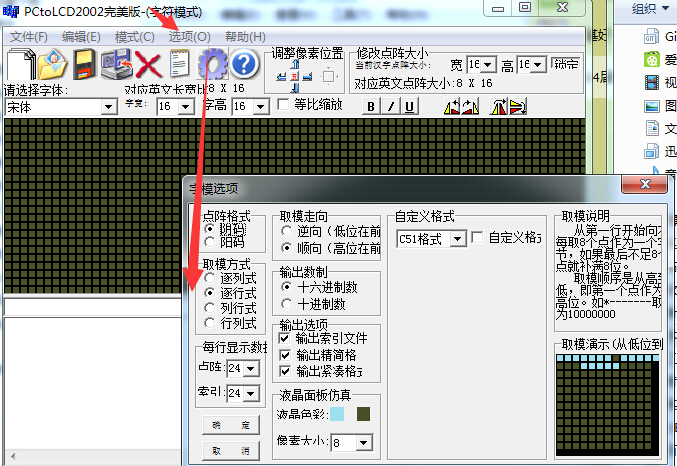Viewport: 677px width, 466px height.
Task: Open the 像素大小 dropdown
Action: point(363,442)
